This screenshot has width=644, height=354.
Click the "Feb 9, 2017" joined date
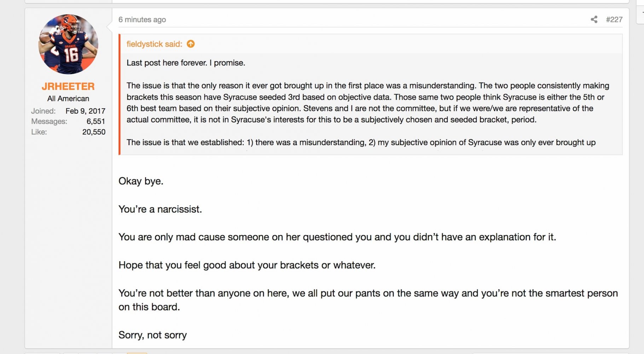(x=85, y=111)
